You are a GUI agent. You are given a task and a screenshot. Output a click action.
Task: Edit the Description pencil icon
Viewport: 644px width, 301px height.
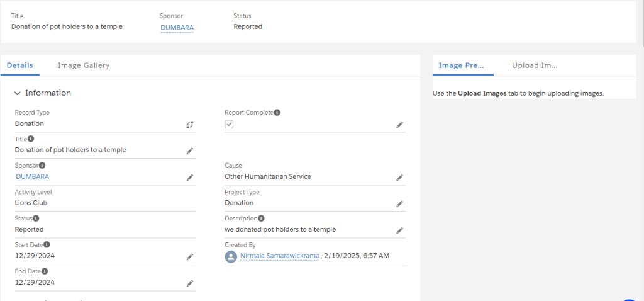coord(399,230)
